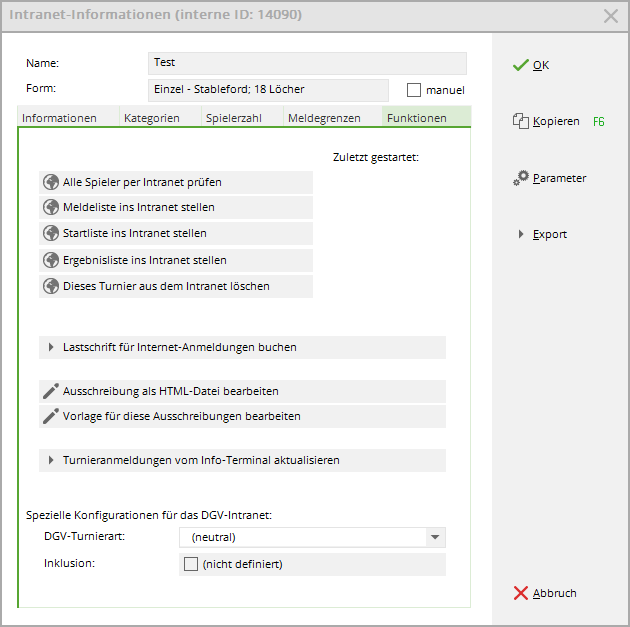This screenshot has height=627, width=630.
Task: Click globe icon beside Alle Spieler per Intranet prüfen
Action: [51, 182]
